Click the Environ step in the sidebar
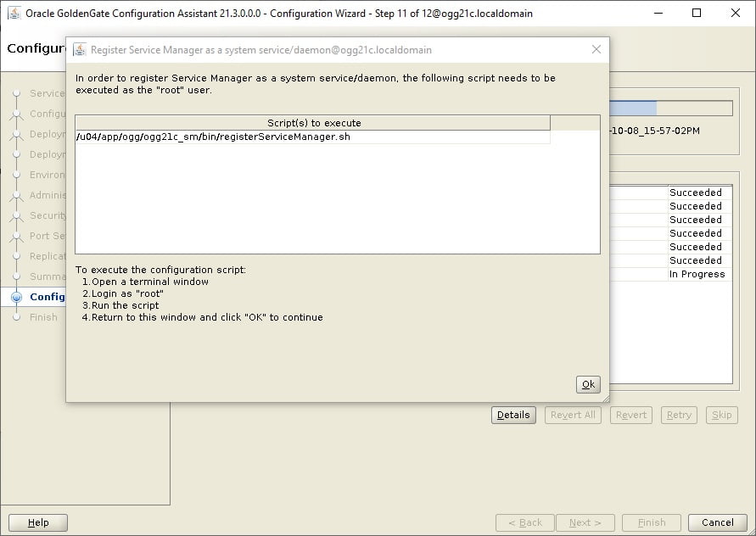 [48, 175]
